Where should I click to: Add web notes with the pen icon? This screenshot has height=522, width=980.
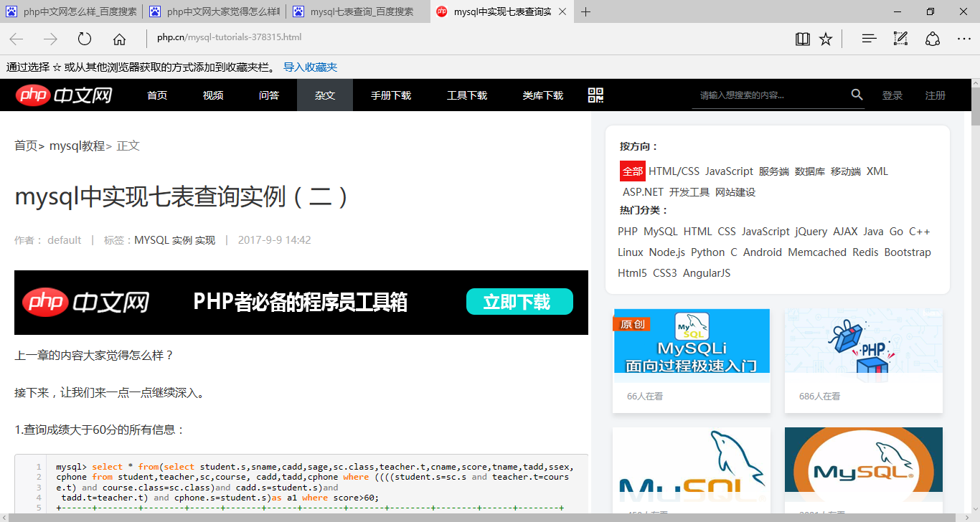(901, 39)
